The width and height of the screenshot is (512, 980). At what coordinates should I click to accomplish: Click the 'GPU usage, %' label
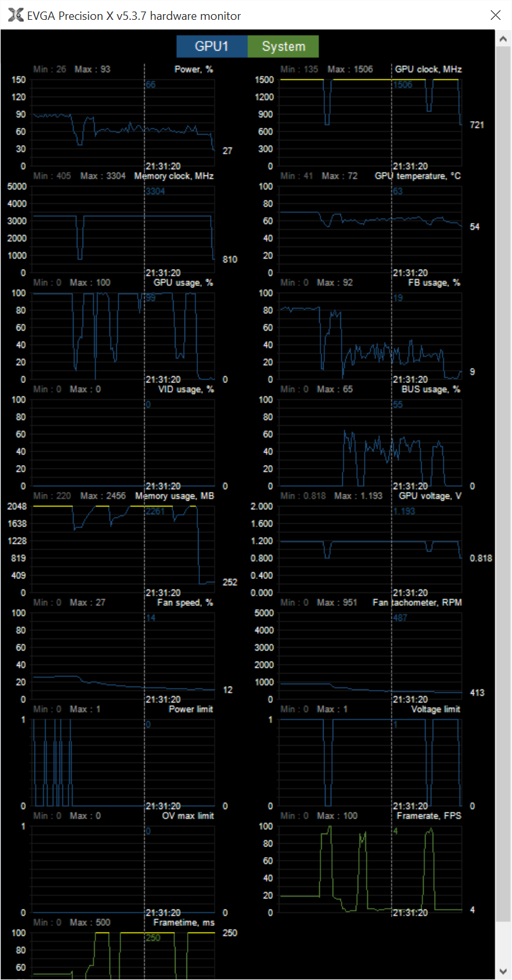coord(184,282)
